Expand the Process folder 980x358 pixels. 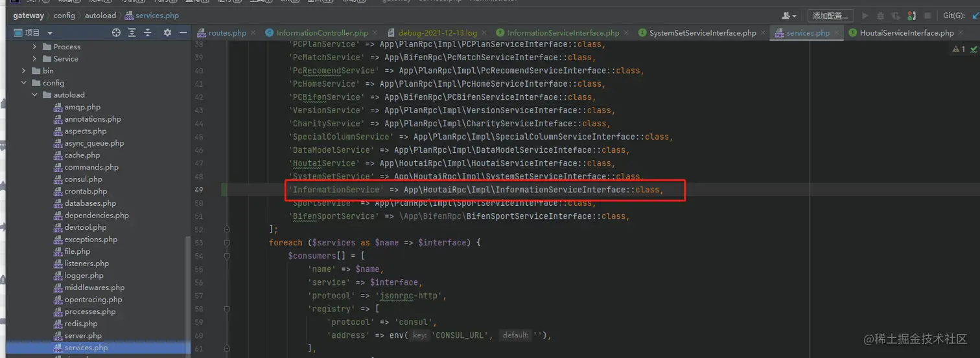tap(35, 47)
